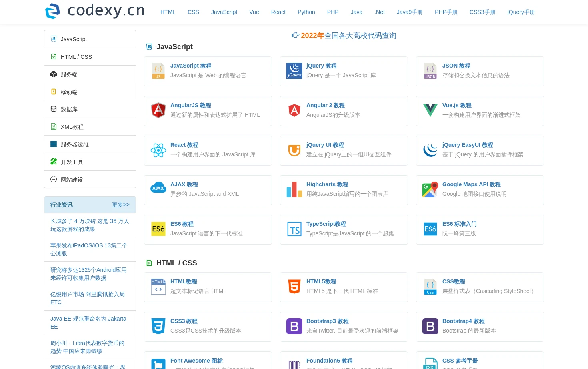Click the codexy.cn site name text
588x369 pixels.
(x=106, y=10)
